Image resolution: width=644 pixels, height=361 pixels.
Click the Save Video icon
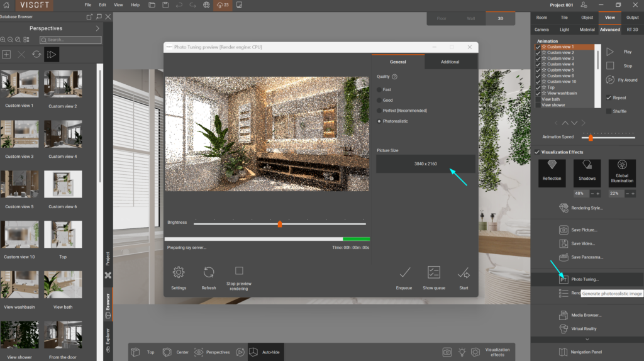[x=563, y=243]
